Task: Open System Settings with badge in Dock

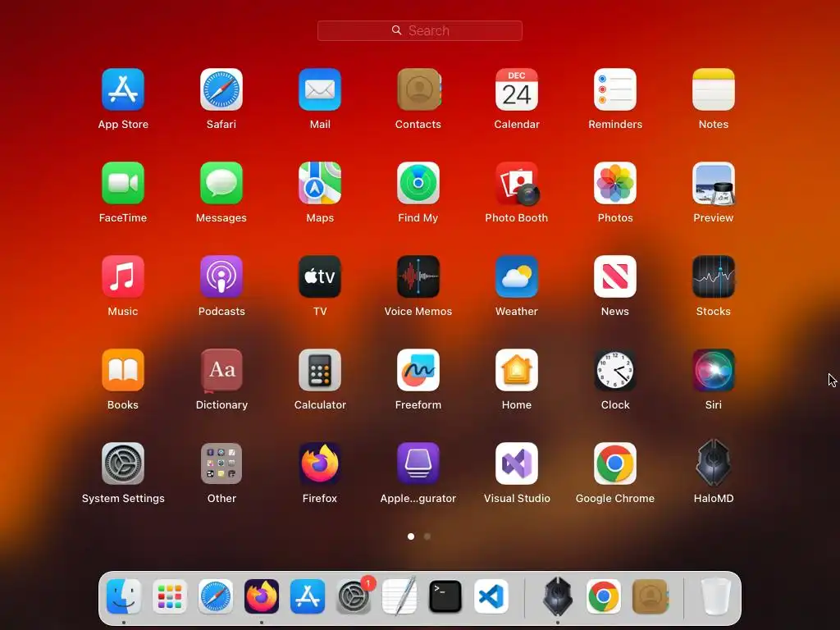Action: (x=354, y=596)
